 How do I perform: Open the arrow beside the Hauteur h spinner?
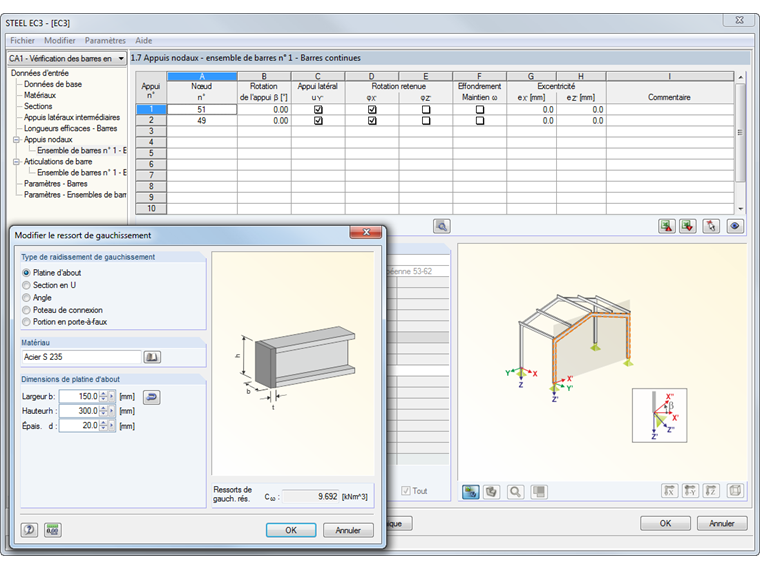coord(111,411)
